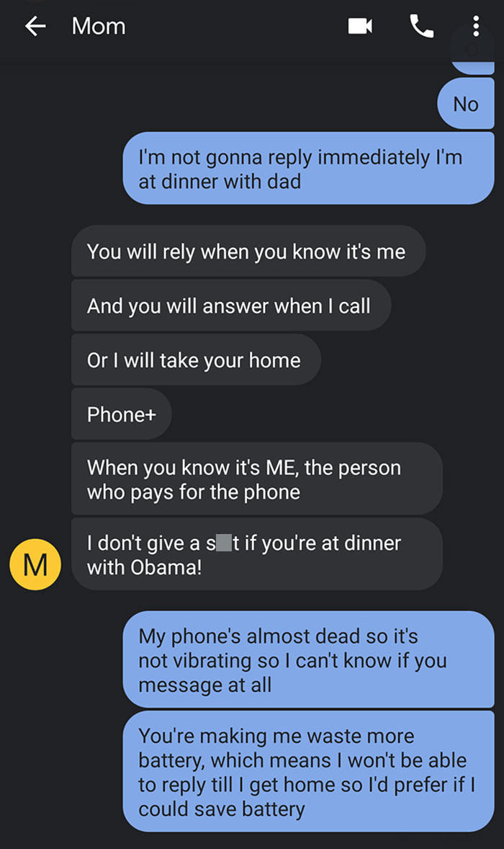Select the 'who pays for the phone' message
504x849 pixels.
tap(257, 479)
